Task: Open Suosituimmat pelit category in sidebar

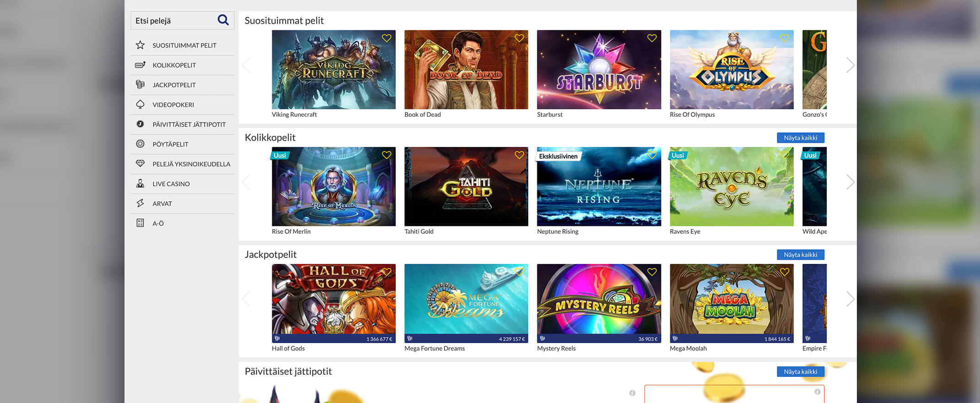Action: [x=183, y=45]
